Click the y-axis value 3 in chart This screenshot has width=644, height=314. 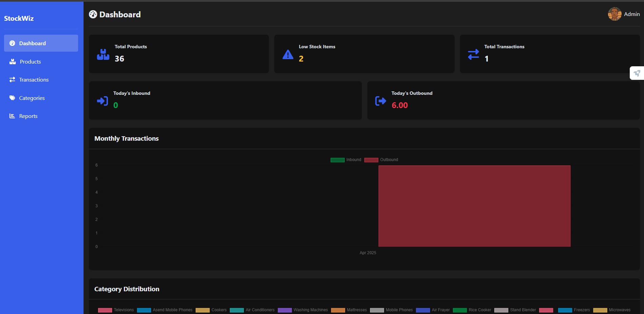point(96,206)
